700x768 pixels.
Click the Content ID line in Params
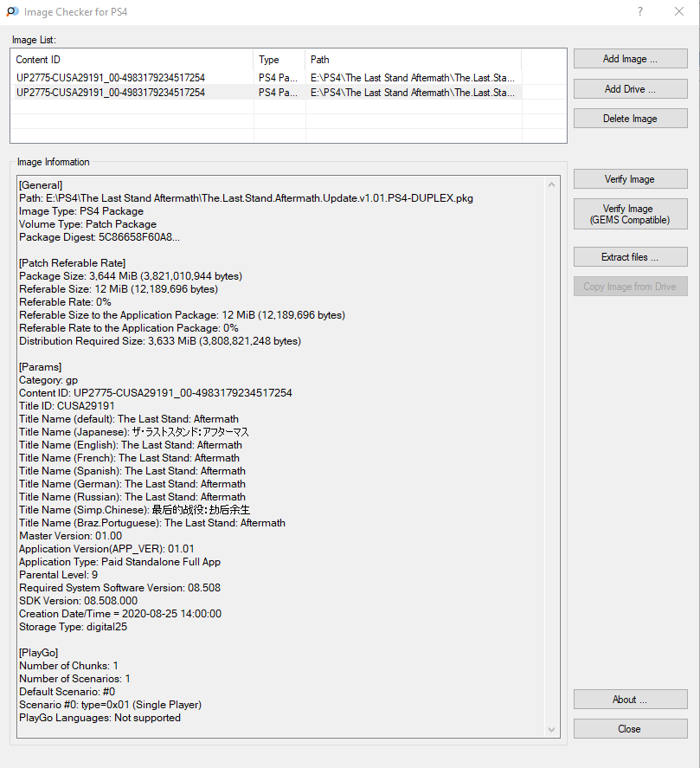click(155, 393)
